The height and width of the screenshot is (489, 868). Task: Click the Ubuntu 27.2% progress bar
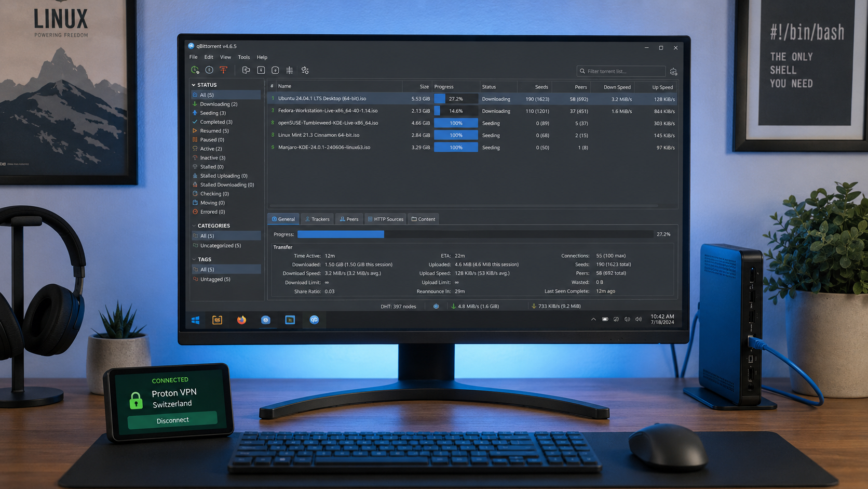coord(456,99)
